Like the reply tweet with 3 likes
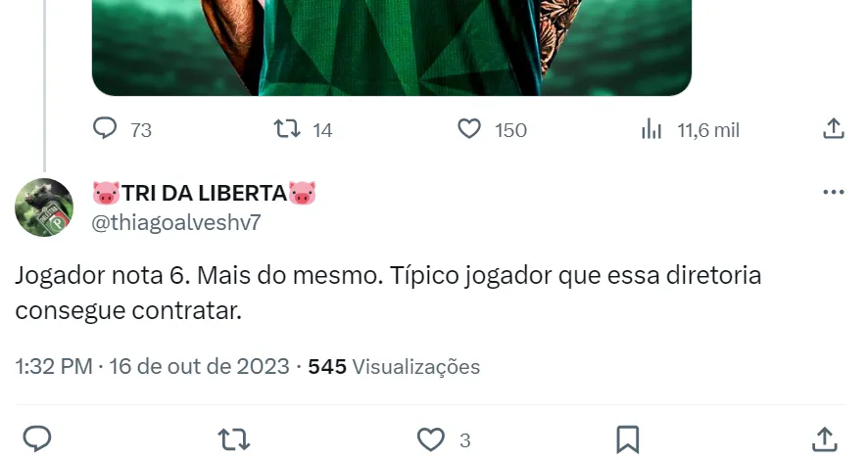868x460 pixels. pos(443,440)
